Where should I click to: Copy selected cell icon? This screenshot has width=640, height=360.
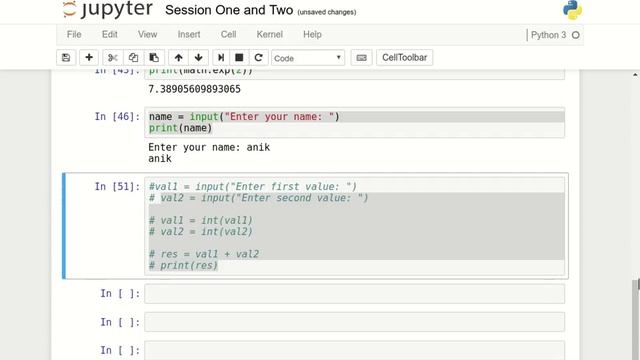(x=133, y=58)
